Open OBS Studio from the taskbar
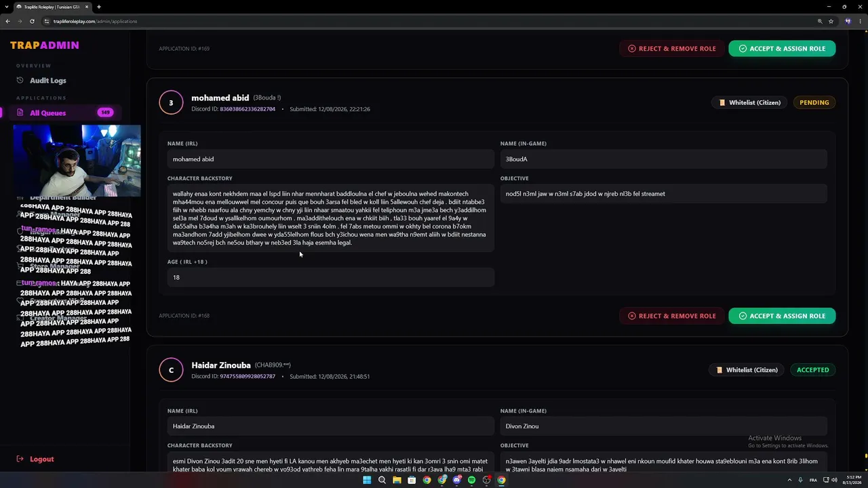 click(486, 480)
